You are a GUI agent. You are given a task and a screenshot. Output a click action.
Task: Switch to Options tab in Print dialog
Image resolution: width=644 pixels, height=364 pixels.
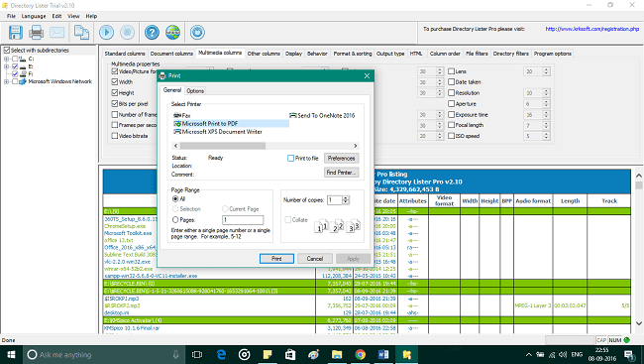click(x=195, y=91)
